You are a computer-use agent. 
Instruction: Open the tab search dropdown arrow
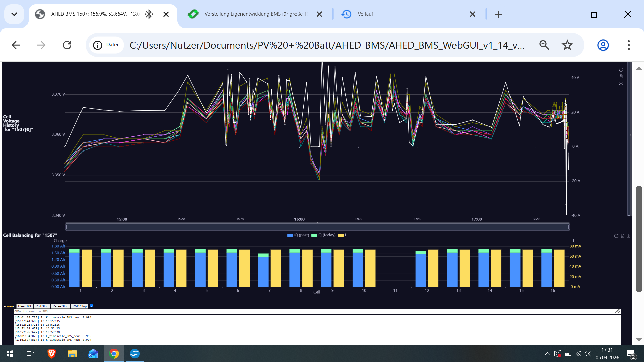tap(14, 14)
